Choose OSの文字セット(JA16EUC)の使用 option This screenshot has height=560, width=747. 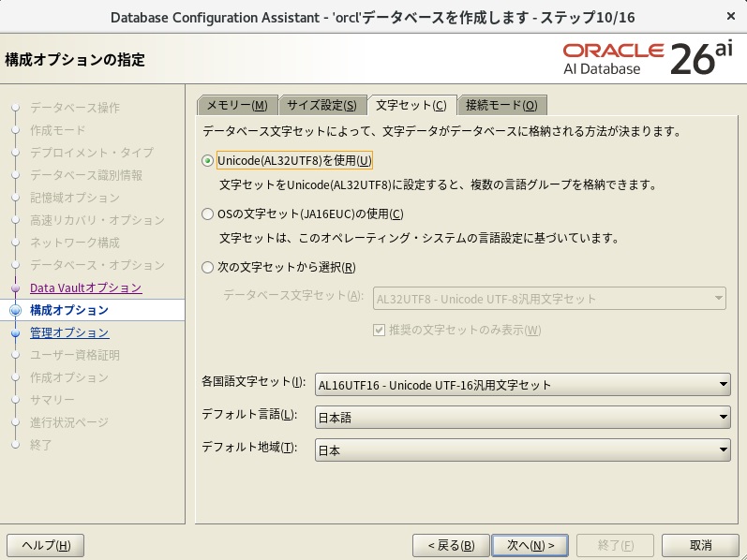[207, 214]
